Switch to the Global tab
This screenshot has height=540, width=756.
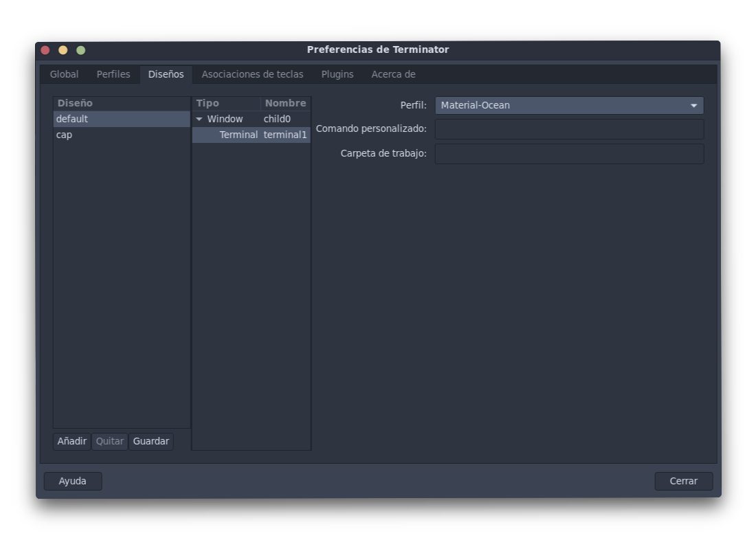point(64,74)
